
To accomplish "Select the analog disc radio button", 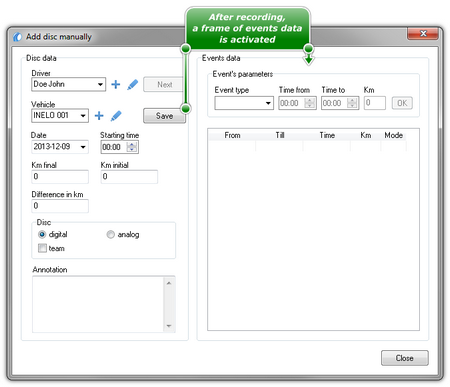I will [x=111, y=235].
